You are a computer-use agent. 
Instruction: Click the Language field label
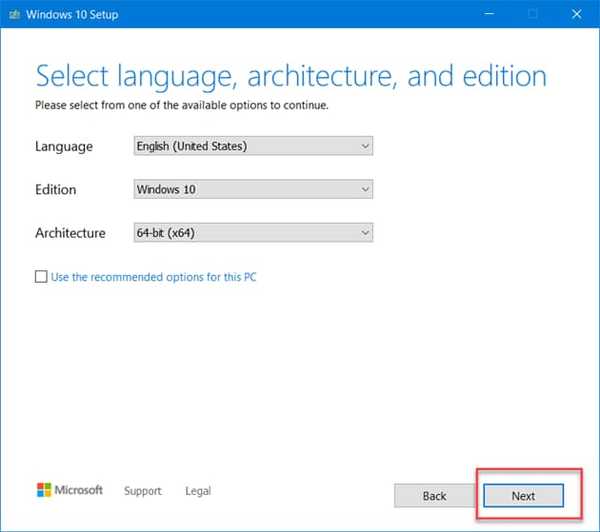pyautogui.click(x=64, y=147)
